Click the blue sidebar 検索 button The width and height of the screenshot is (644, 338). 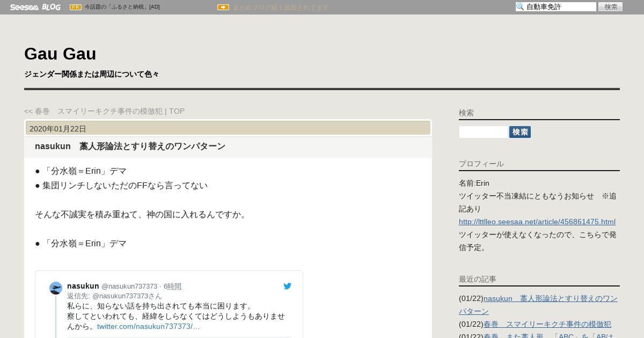(x=520, y=132)
